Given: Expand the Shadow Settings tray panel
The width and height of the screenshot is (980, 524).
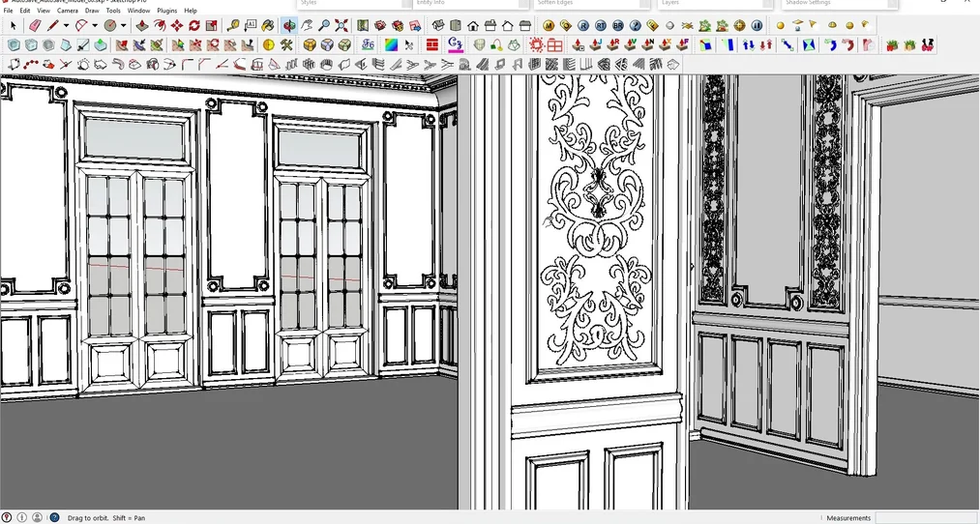Looking at the screenshot, I should pyautogui.click(x=839, y=4).
